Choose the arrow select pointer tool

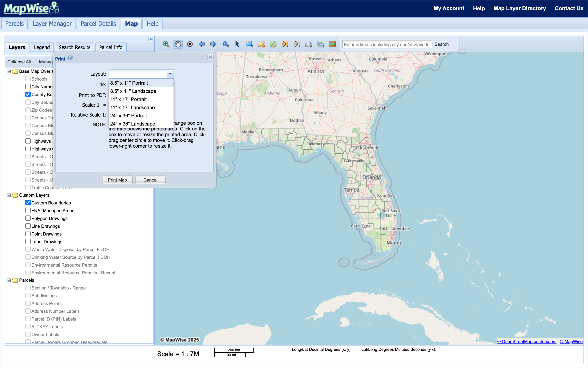237,44
